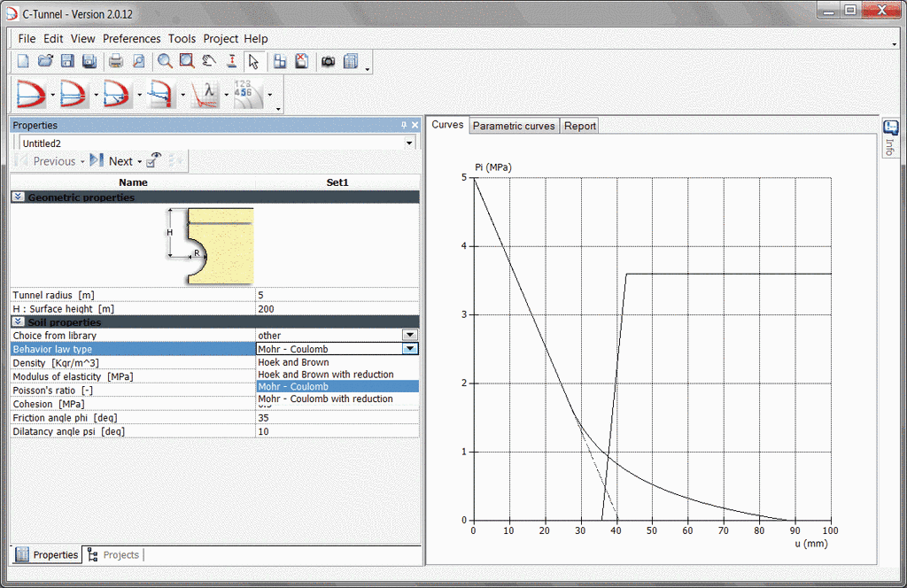Open the Help menu
Screen dimensions: 907x588
pos(256,39)
